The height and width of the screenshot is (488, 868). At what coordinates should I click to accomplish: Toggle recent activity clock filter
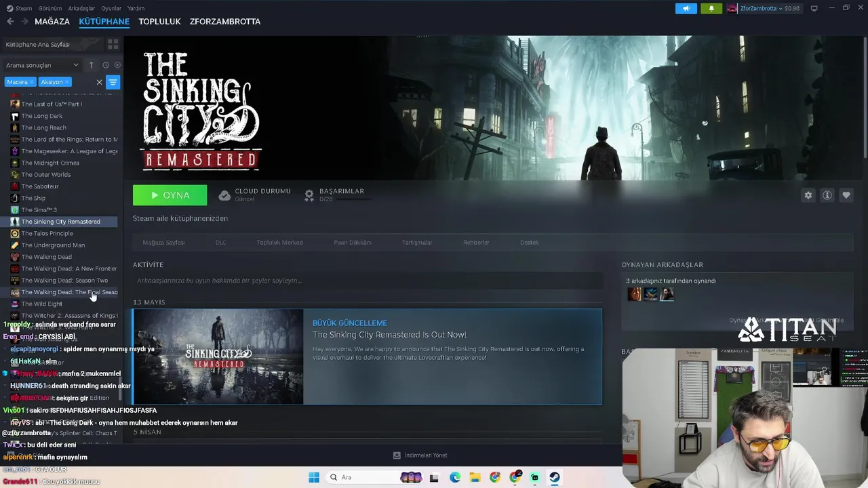[106, 65]
